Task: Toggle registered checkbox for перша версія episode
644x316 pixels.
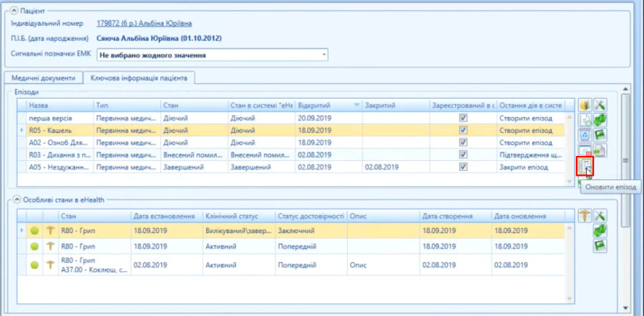Action: pyautogui.click(x=463, y=118)
